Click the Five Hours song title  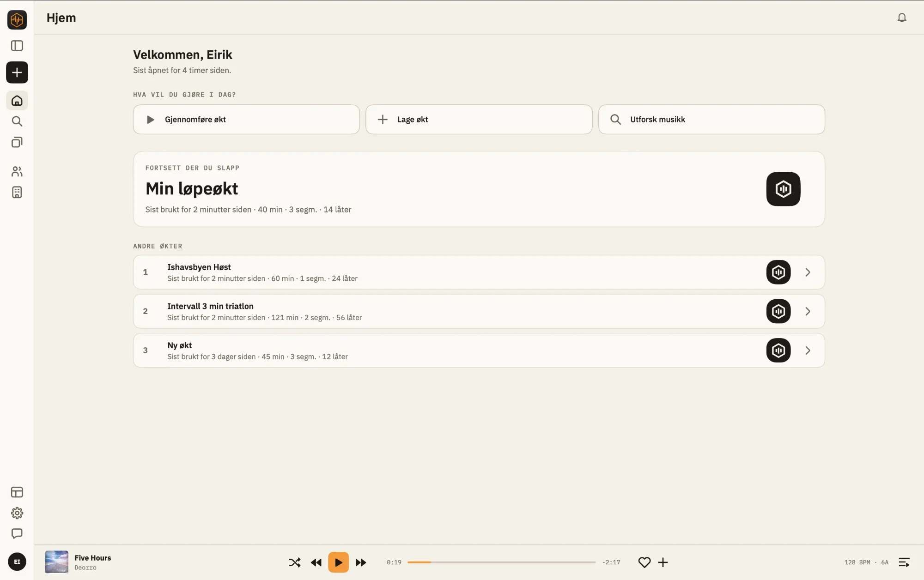click(x=93, y=558)
